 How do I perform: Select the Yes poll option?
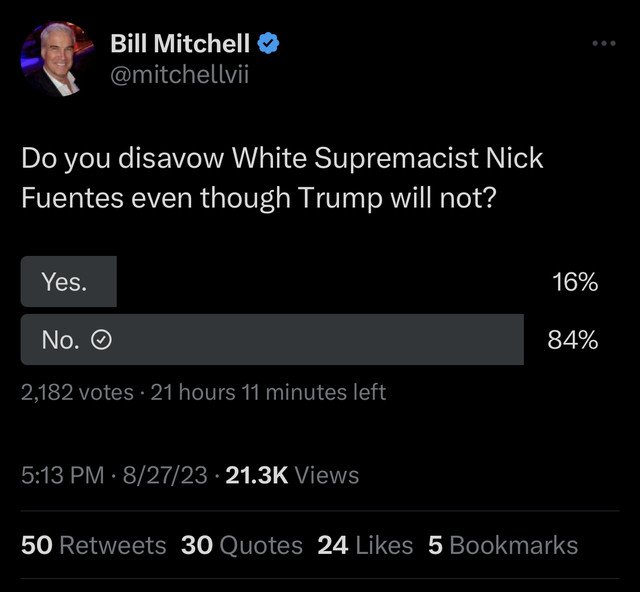(68, 282)
